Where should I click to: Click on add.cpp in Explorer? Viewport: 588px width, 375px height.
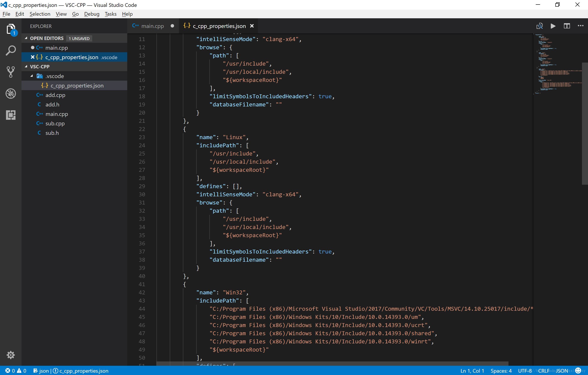(x=55, y=95)
